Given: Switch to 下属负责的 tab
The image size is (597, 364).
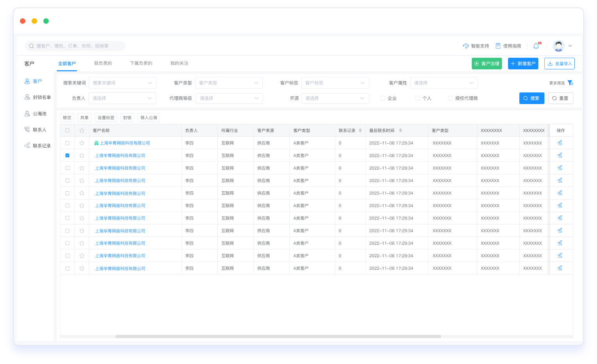Looking at the screenshot, I should point(141,63).
